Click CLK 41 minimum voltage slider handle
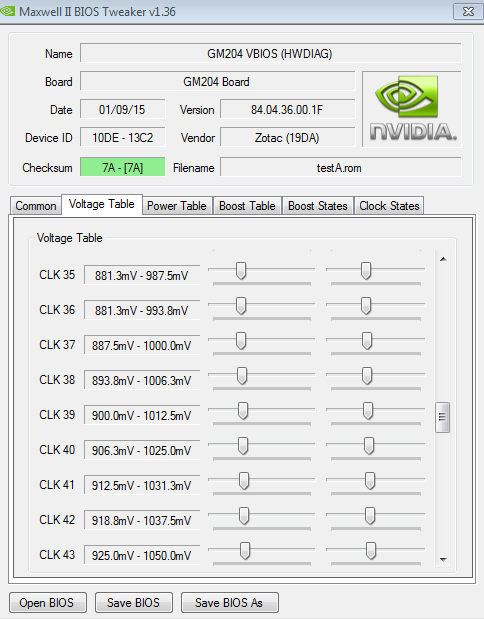484x619 pixels. click(244, 481)
